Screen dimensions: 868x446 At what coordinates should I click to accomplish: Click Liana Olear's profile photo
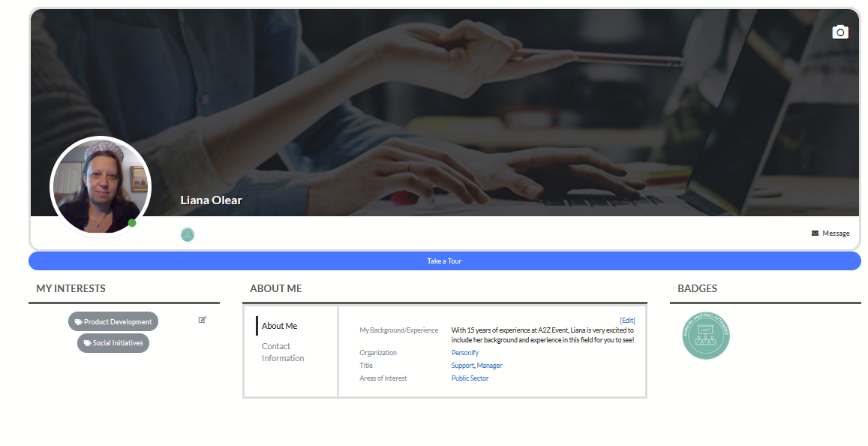point(100,187)
